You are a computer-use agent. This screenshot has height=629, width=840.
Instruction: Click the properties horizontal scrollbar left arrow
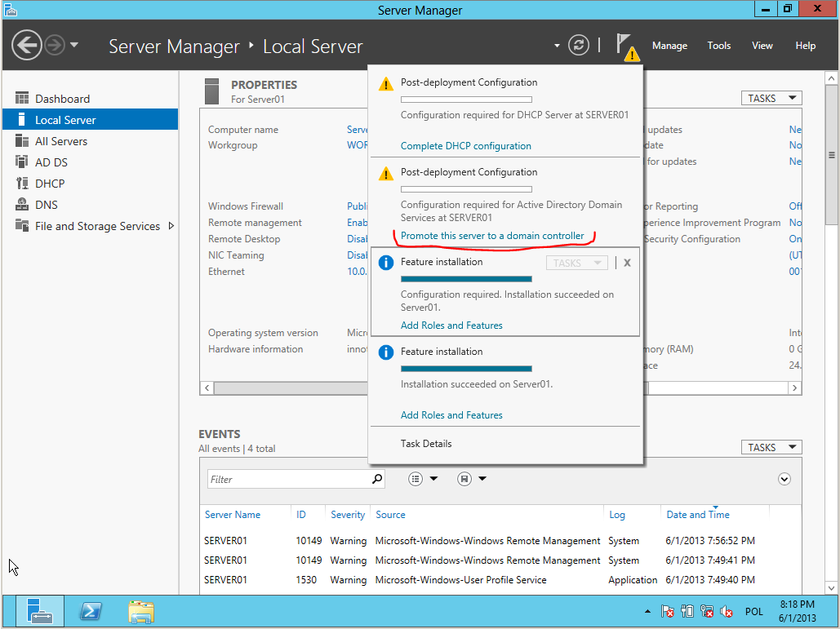(x=207, y=388)
